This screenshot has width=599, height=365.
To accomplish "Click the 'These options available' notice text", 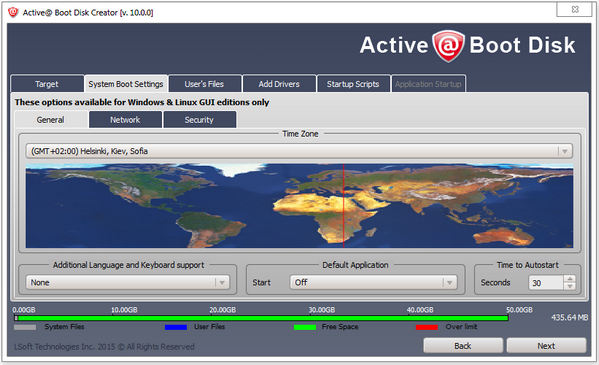I will (x=142, y=102).
